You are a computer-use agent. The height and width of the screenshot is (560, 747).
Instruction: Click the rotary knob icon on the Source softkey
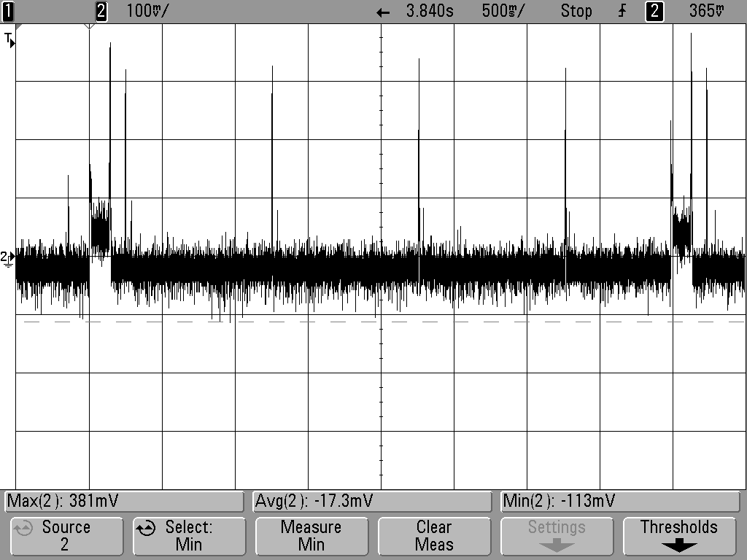coord(23,528)
